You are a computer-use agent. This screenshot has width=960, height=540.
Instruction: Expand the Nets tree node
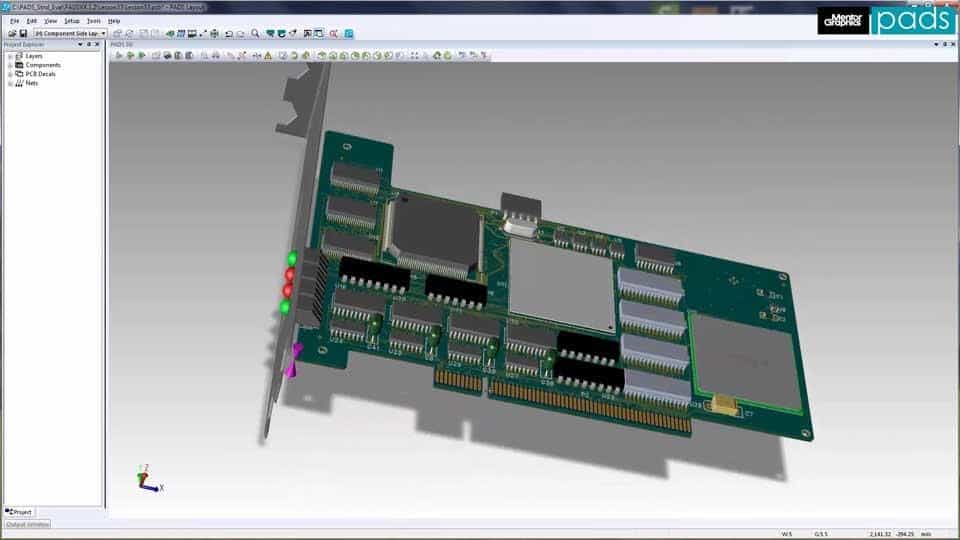click(10, 83)
